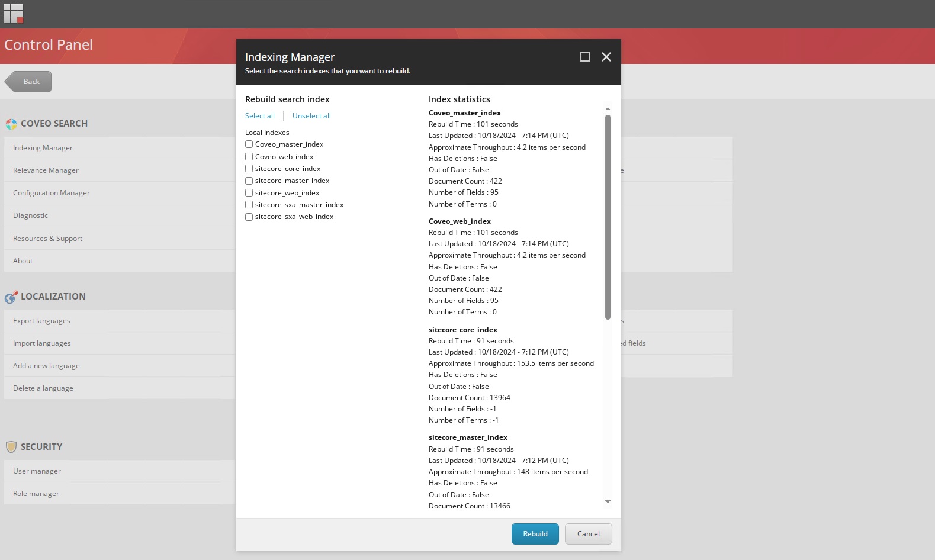Check the Coveo_web_index checkbox
935x560 pixels.
[249, 156]
